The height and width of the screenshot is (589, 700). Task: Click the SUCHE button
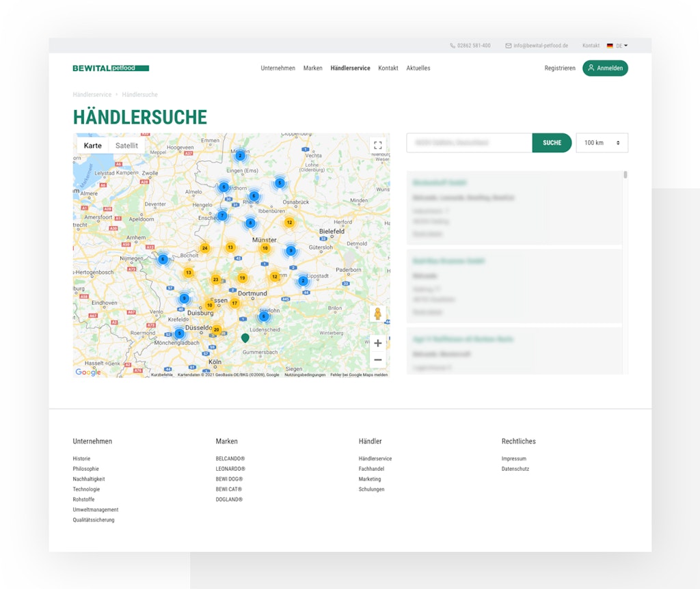(x=552, y=143)
